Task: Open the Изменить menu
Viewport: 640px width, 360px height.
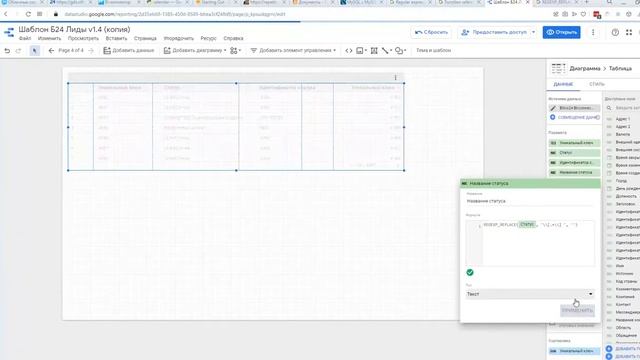Action: [x=49, y=38]
